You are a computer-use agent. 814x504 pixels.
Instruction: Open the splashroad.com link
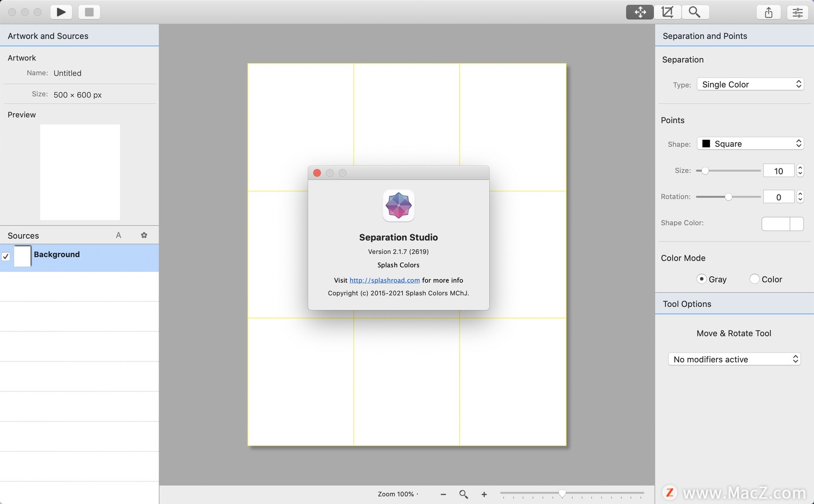pyautogui.click(x=385, y=280)
